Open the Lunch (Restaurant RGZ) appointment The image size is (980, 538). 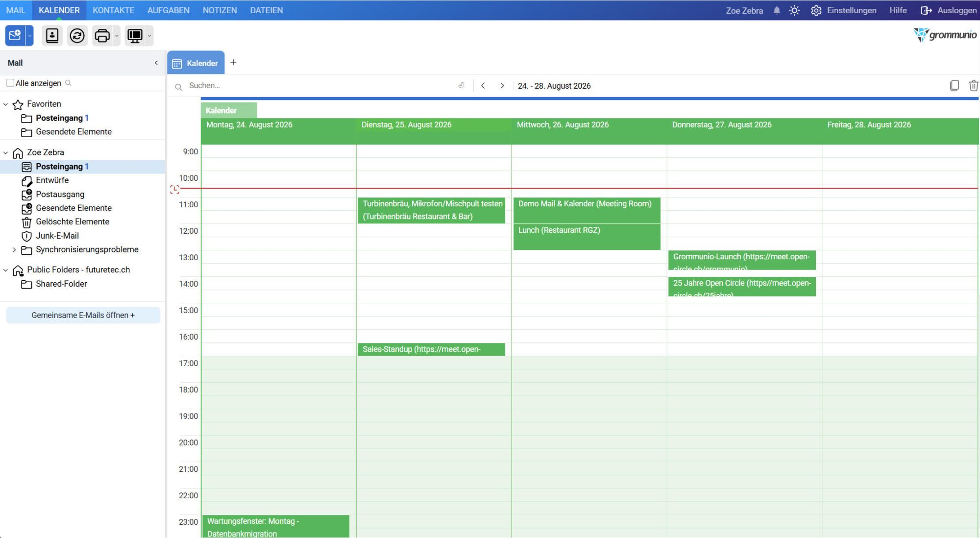pyautogui.click(x=587, y=237)
